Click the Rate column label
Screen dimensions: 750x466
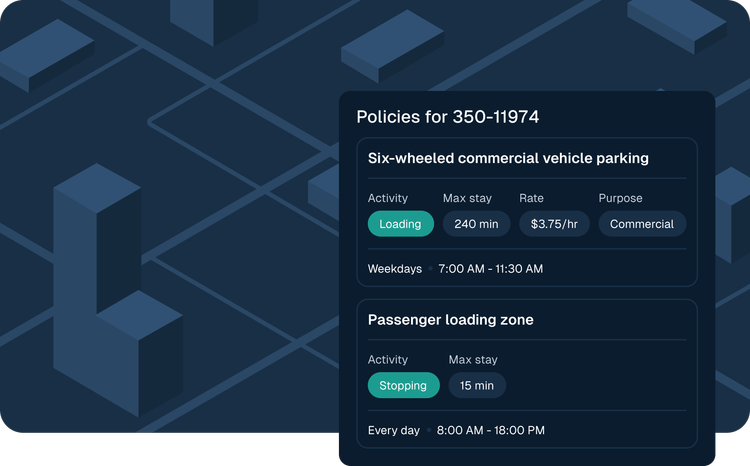point(531,198)
